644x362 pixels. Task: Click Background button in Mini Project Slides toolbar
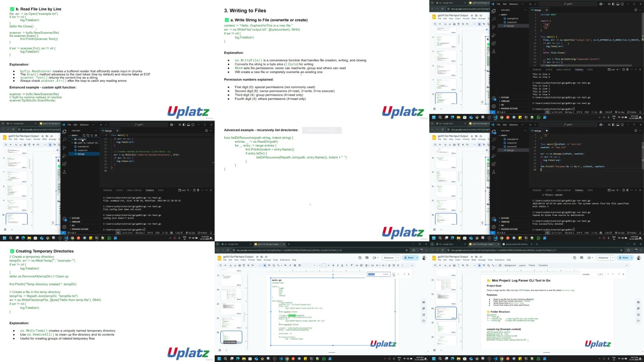pos(510,265)
